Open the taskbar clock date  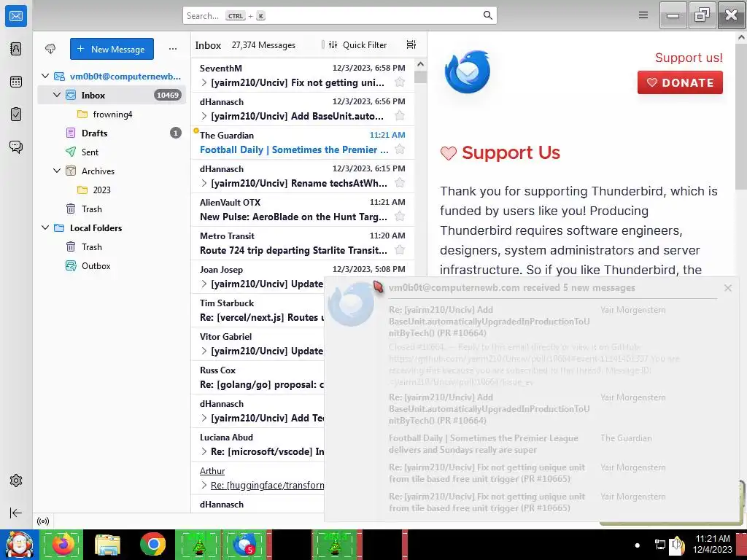point(712,544)
